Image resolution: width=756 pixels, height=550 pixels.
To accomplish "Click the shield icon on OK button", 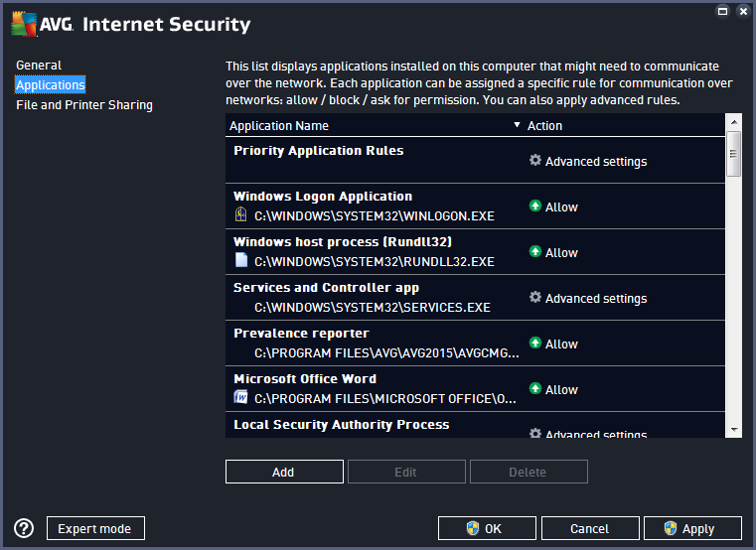I will 473,528.
